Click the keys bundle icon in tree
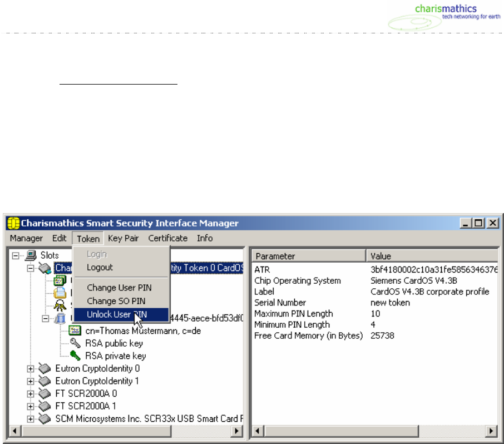 (60, 305)
